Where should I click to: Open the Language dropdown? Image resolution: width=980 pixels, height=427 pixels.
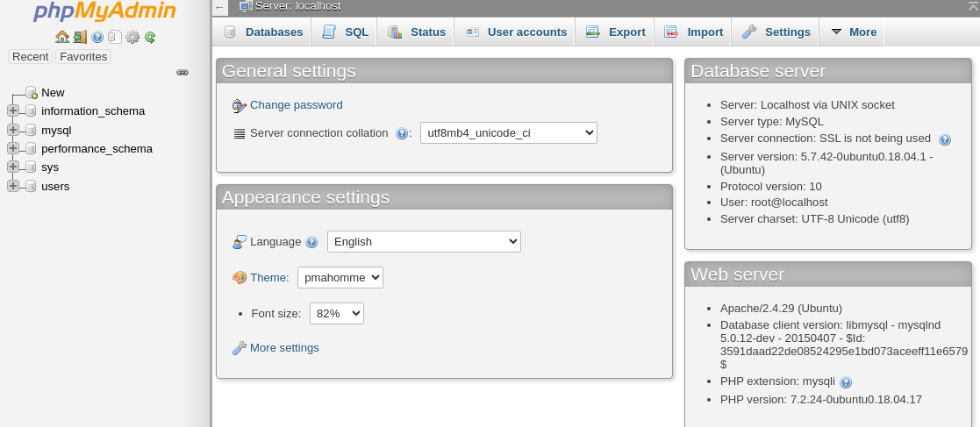[x=424, y=242]
